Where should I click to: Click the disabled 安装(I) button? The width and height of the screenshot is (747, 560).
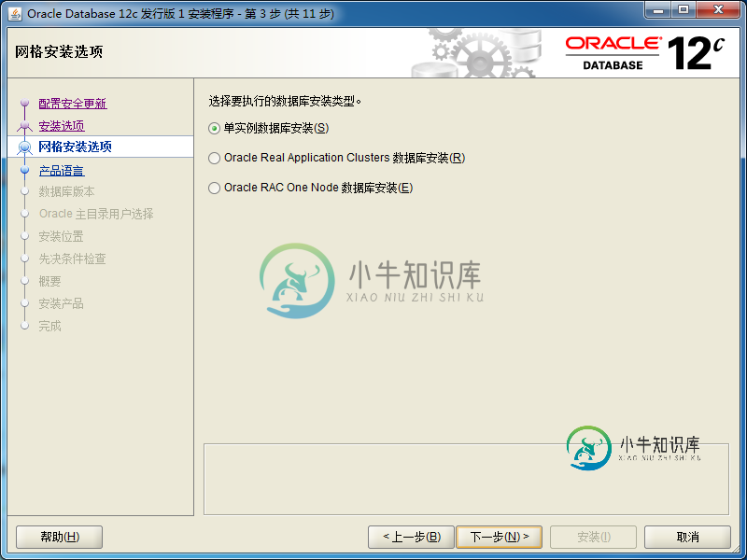click(593, 538)
